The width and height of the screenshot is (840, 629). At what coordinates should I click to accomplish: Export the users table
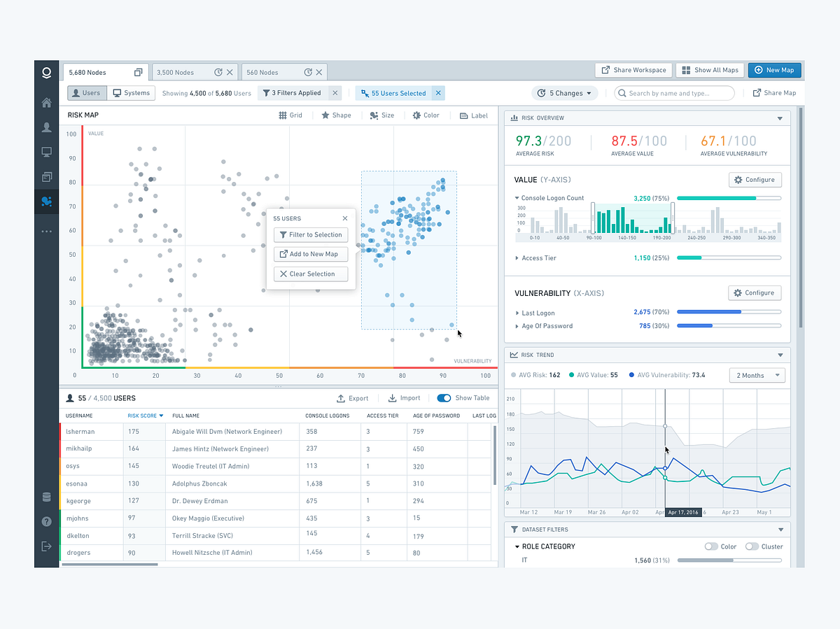[x=353, y=398]
